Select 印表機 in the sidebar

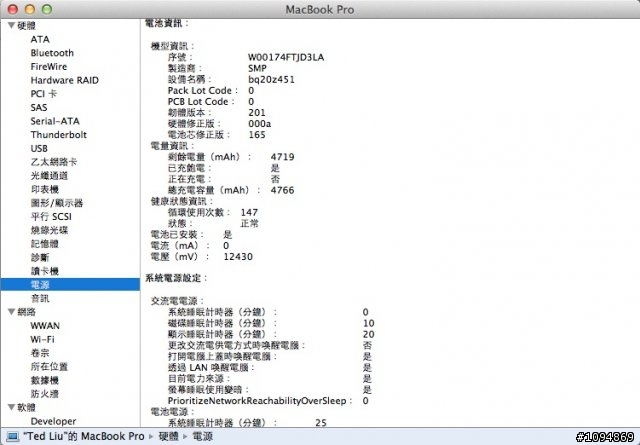[x=45, y=189]
